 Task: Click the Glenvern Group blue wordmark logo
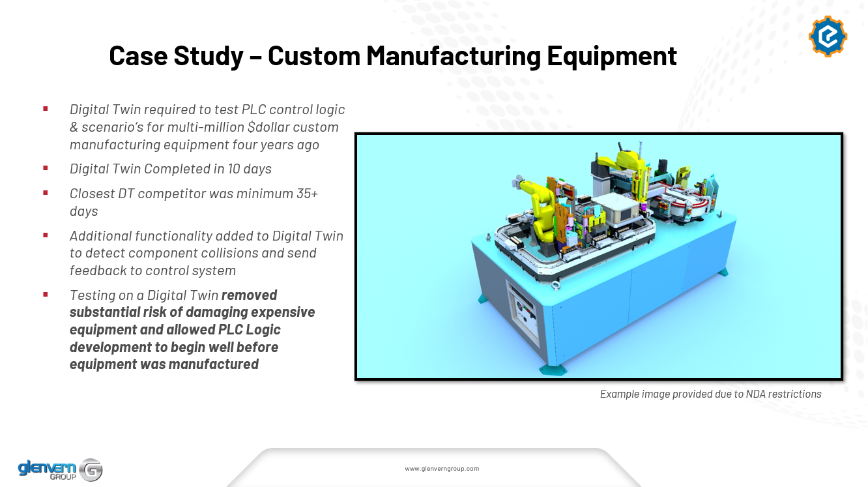[x=47, y=469]
